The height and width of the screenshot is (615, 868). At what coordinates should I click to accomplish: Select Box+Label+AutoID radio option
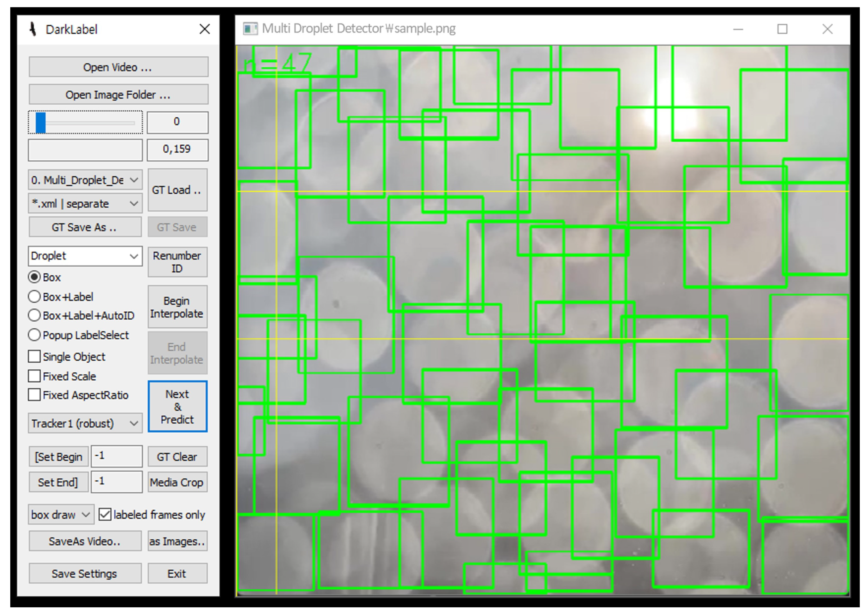(34, 315)
